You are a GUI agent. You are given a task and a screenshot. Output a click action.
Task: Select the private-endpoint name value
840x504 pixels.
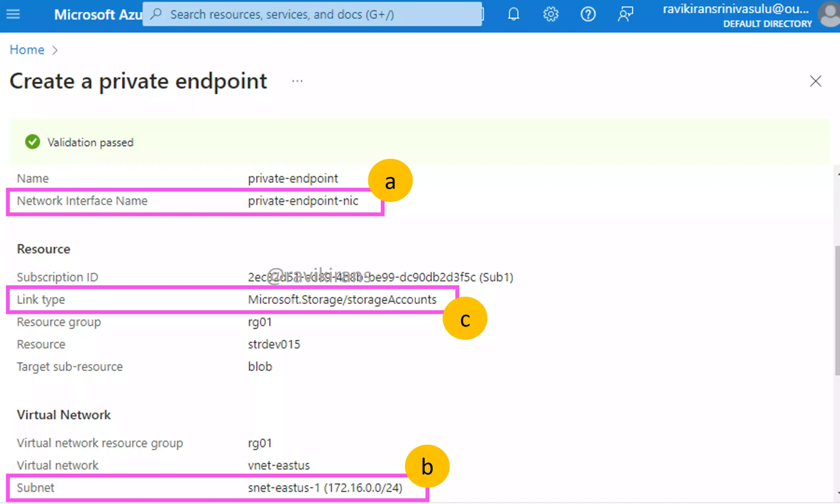coord(293,179)
